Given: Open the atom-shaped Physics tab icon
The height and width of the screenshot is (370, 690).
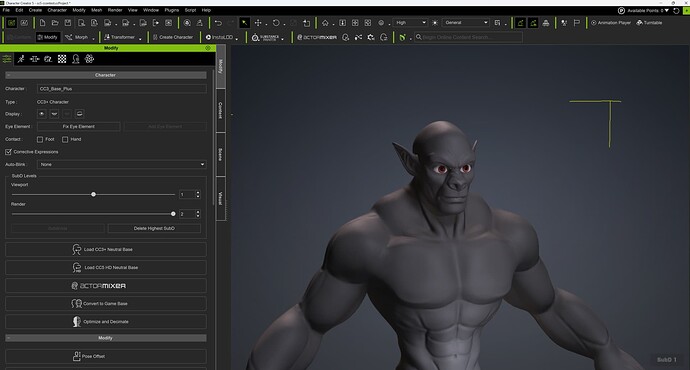Looking at the screenshot, I should pos(89,59).
